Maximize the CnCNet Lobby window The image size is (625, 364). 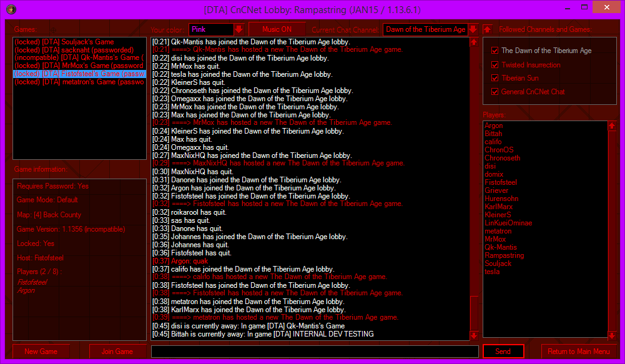pyautogui.click(x=584, y=7)
